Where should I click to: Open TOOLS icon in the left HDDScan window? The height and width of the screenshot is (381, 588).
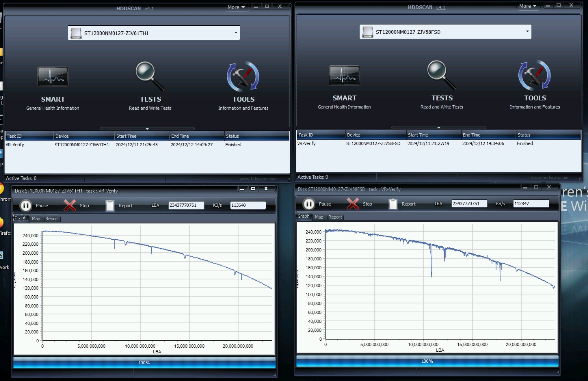click(243, 76)
